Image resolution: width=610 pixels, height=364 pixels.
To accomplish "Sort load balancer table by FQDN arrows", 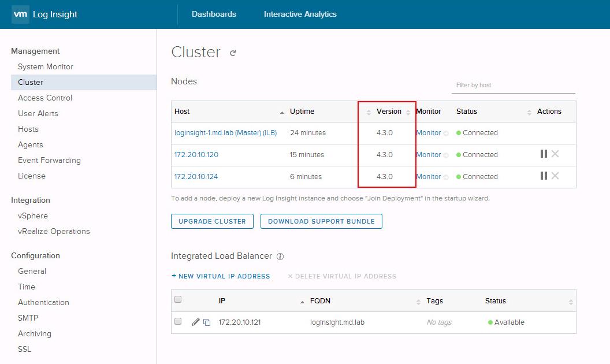I will (418, 302).
